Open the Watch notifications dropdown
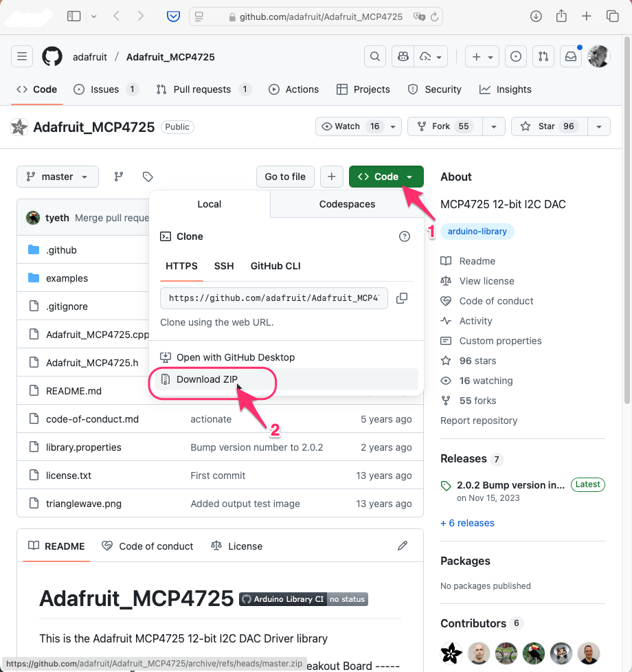This screenshot has height=672, width=632. pyautogui.click(x=359, y=126)
